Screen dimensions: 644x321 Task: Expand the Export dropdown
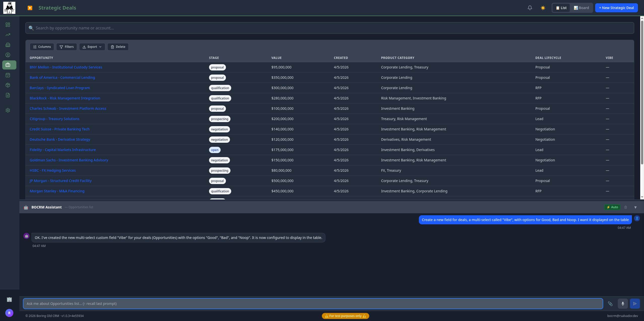coord(92,47)
